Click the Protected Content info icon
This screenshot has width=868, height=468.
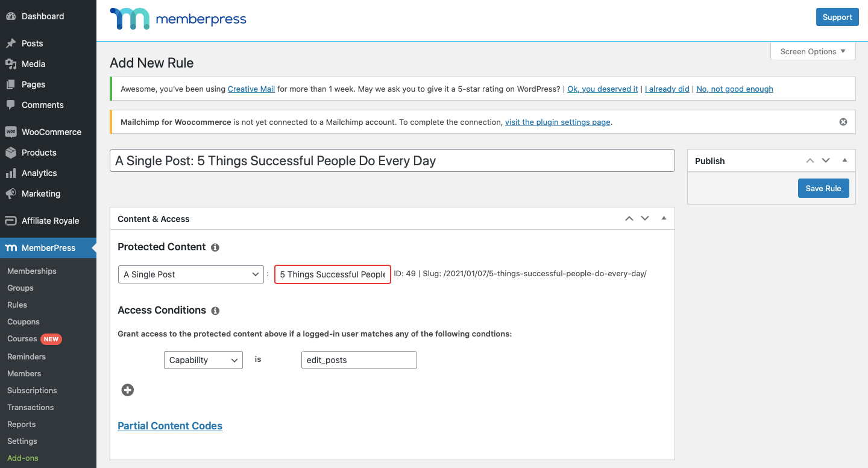click(x=215, y=247)
